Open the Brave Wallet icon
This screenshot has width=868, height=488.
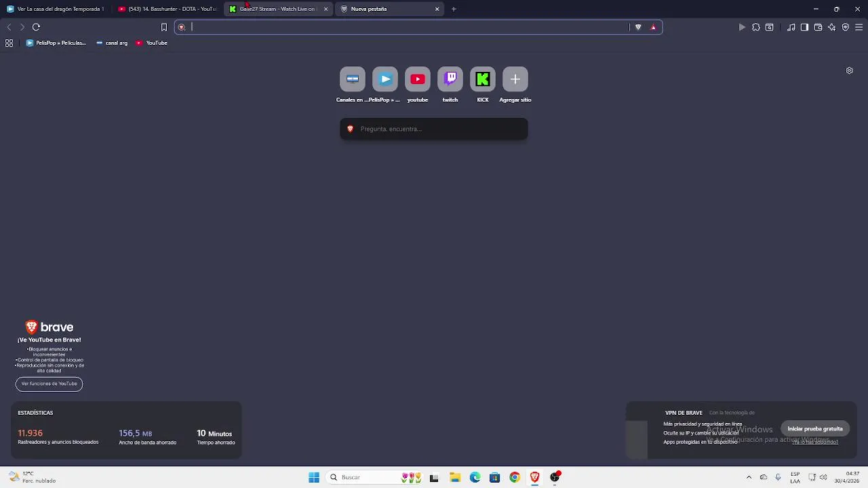coord(818,27)
